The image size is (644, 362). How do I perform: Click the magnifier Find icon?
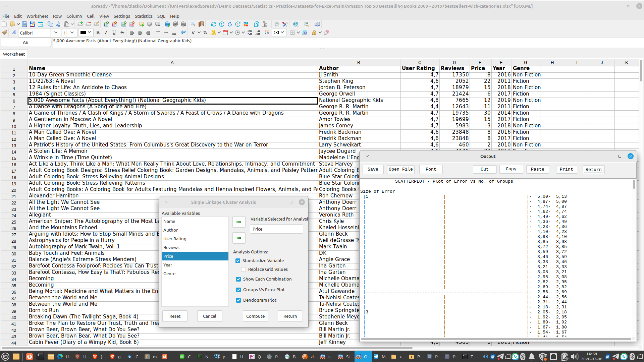(x=193, y=24)
